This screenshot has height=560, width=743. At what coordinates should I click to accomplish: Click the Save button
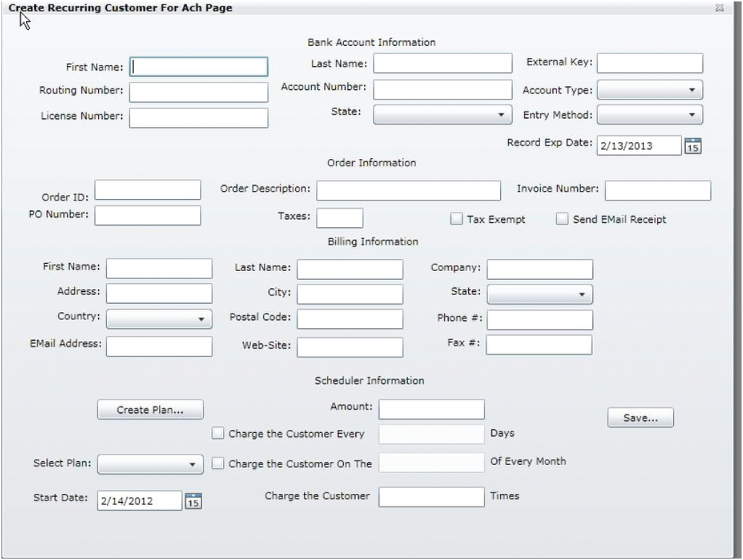tap(640, 417)
